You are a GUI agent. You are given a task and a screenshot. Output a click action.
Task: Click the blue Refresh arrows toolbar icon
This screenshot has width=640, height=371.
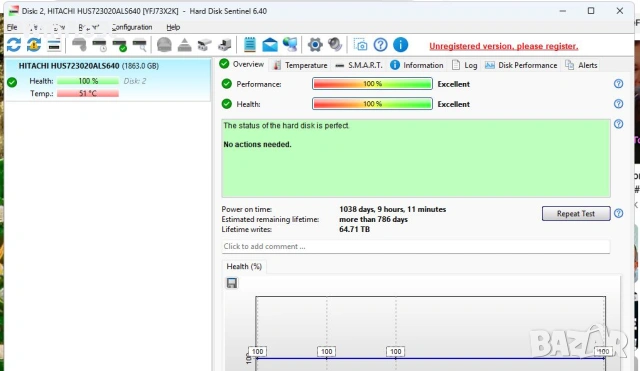[13, 44]
